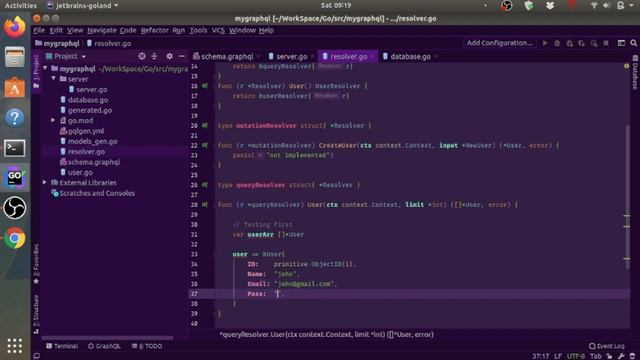The width and height of the screenshot is (640, 360).
Task: Select models_gen.go in project tree
Action: click(93, 141)
